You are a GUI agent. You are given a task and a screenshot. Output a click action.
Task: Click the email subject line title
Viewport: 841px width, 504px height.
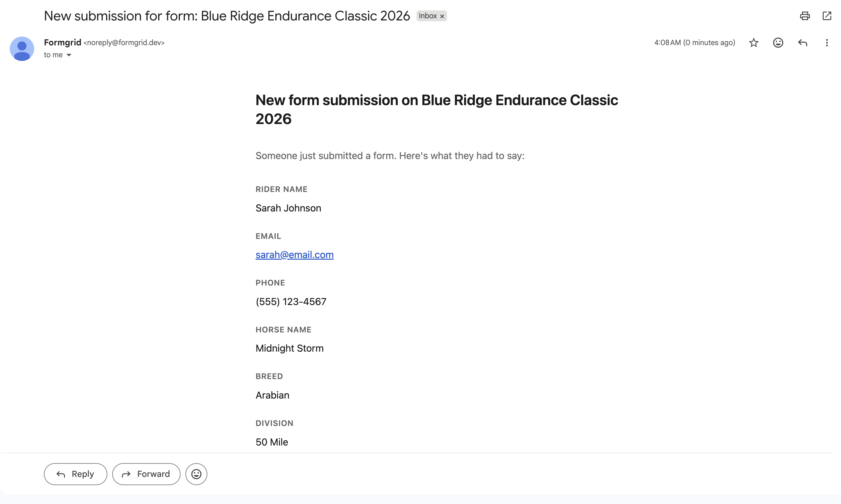227,16
